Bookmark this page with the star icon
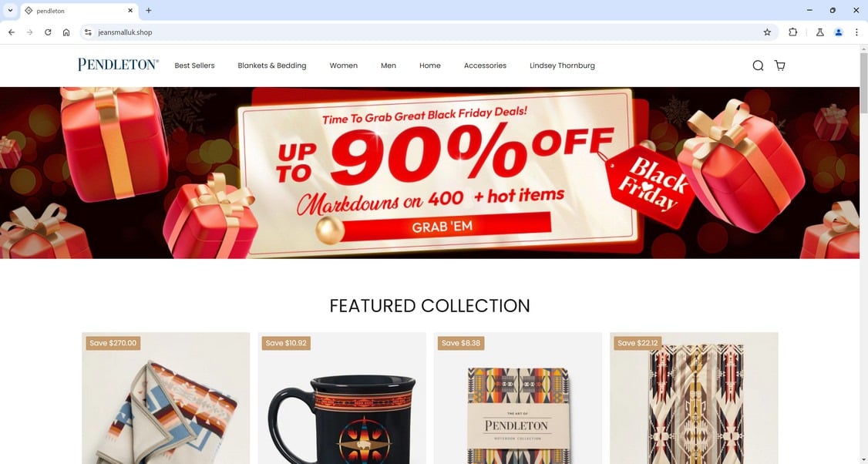The image size is (868, 464). 767,32
